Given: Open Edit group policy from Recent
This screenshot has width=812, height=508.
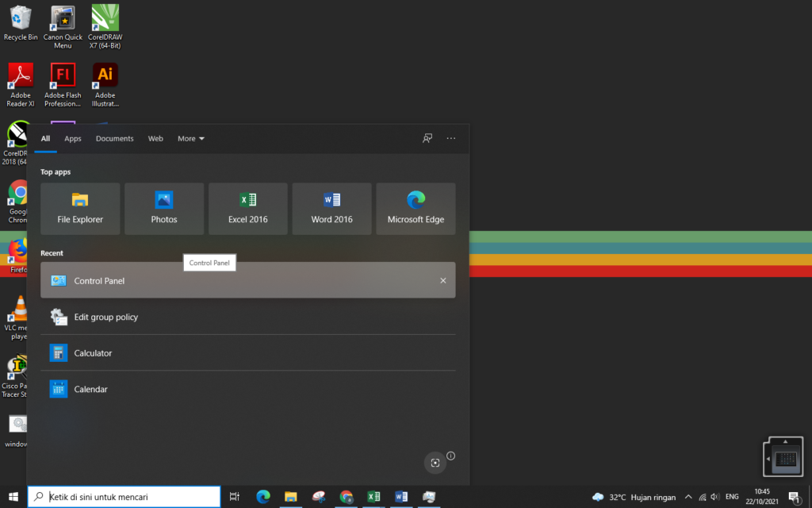Looking at the screenshot, I should click(x=106, y=316).
